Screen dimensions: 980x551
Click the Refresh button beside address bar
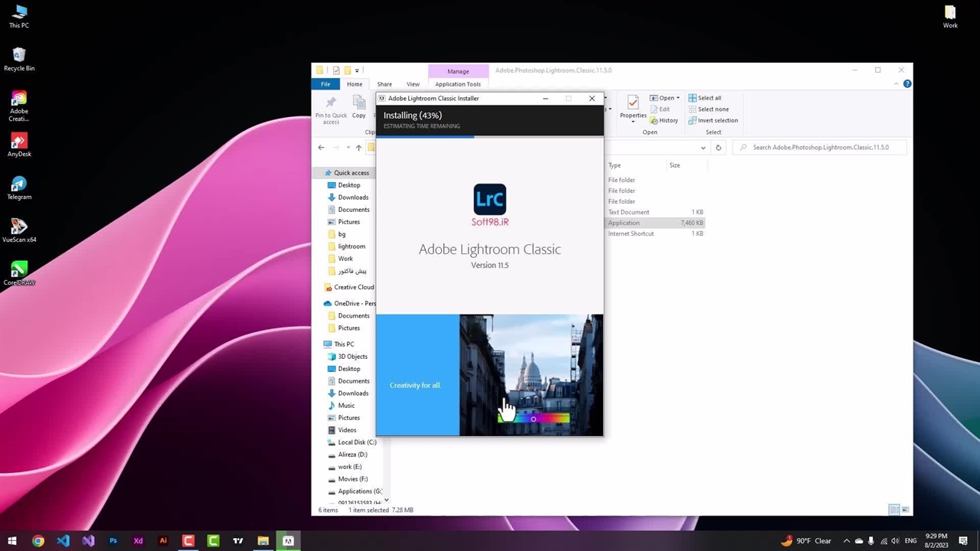[x=718, y=148]
